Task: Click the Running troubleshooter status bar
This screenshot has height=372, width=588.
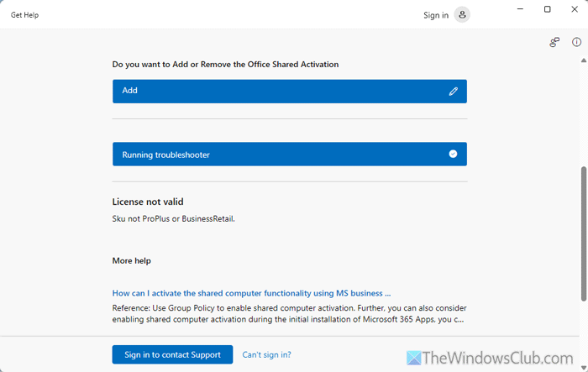Action: [277, 155]
